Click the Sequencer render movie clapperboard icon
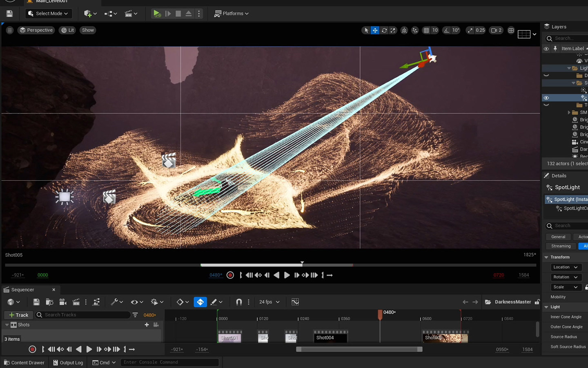 tap(76, 302)
